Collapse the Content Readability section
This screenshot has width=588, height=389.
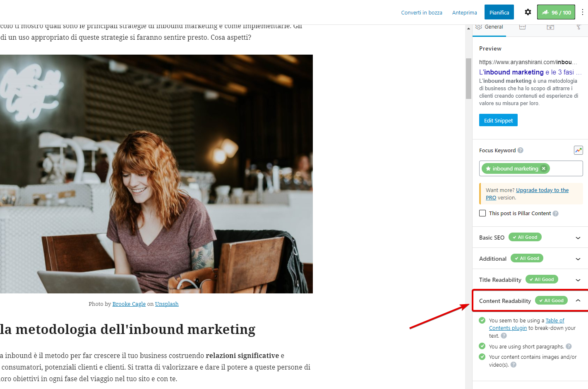click(x=578, y=301)
